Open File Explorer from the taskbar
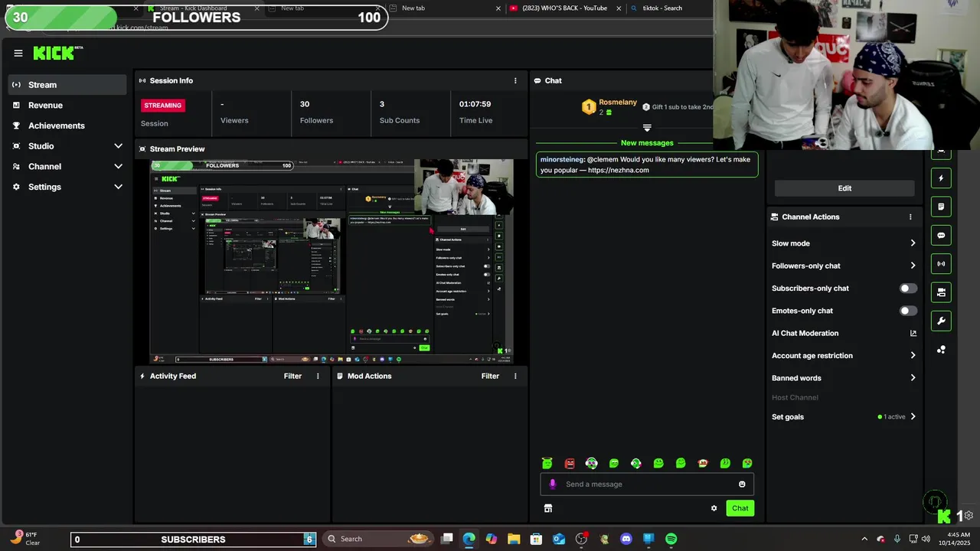 coord(514,539)
